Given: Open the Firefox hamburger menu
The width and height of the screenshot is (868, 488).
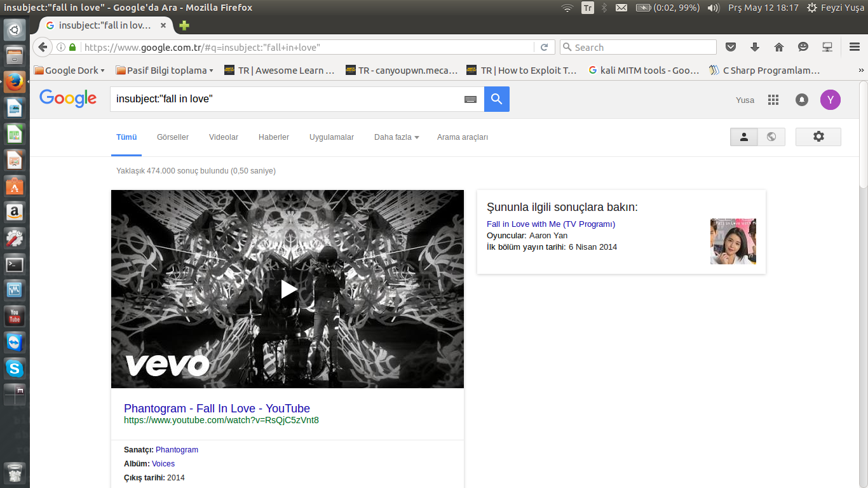Looking at the screenshot, I should [x=855, y=47].
